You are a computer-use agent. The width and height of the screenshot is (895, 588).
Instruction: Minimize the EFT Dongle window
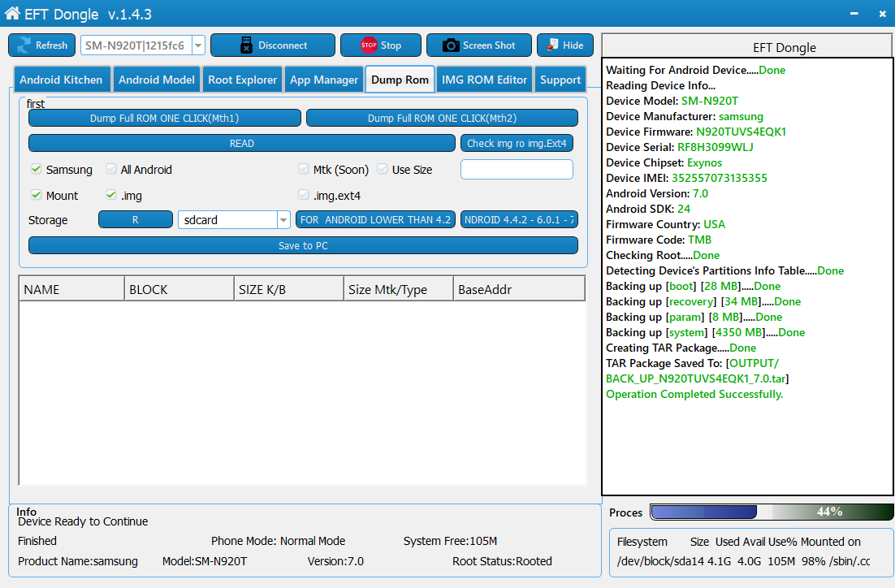[854, 14]
